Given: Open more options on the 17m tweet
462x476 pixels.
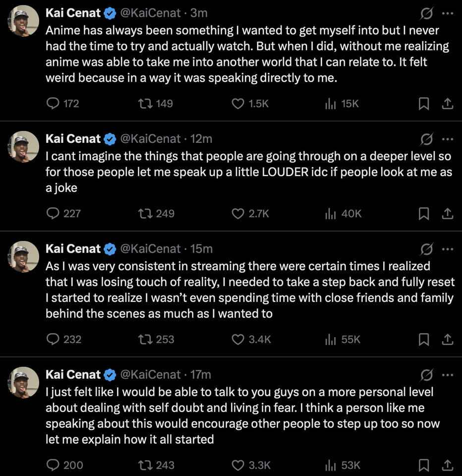Looking at the screenshot, I should click(448, 374).
